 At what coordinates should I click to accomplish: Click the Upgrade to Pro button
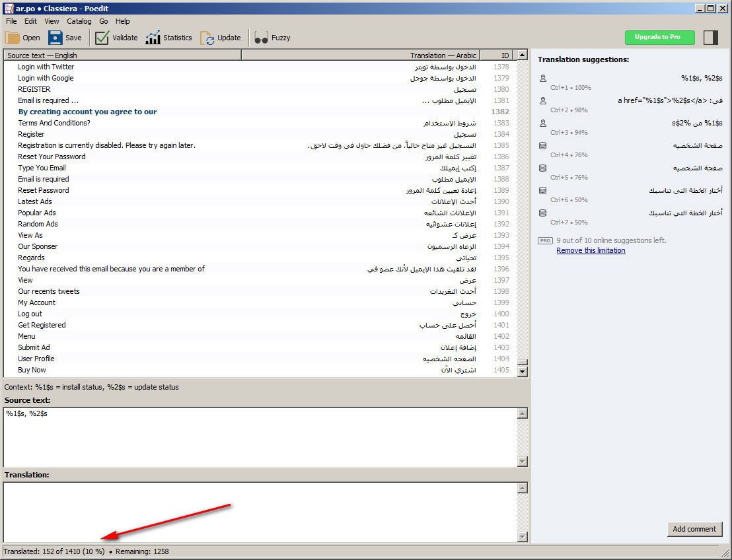tap(659, 38)
